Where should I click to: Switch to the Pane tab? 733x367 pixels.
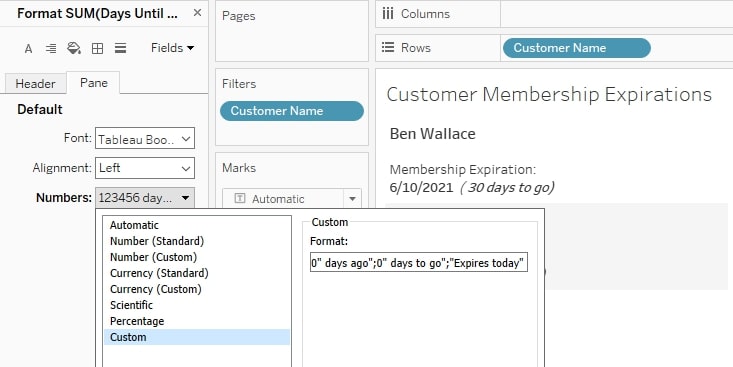[x=93, y=83]
